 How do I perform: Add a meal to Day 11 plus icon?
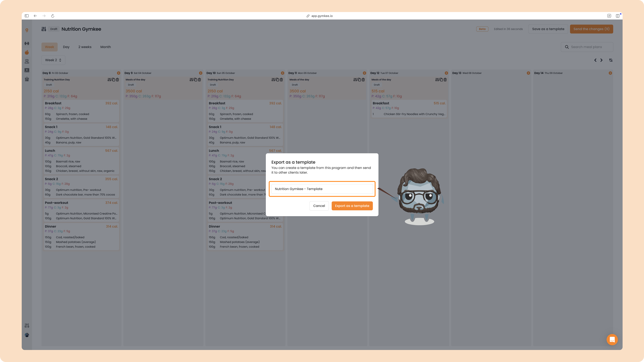coord(365,73)
